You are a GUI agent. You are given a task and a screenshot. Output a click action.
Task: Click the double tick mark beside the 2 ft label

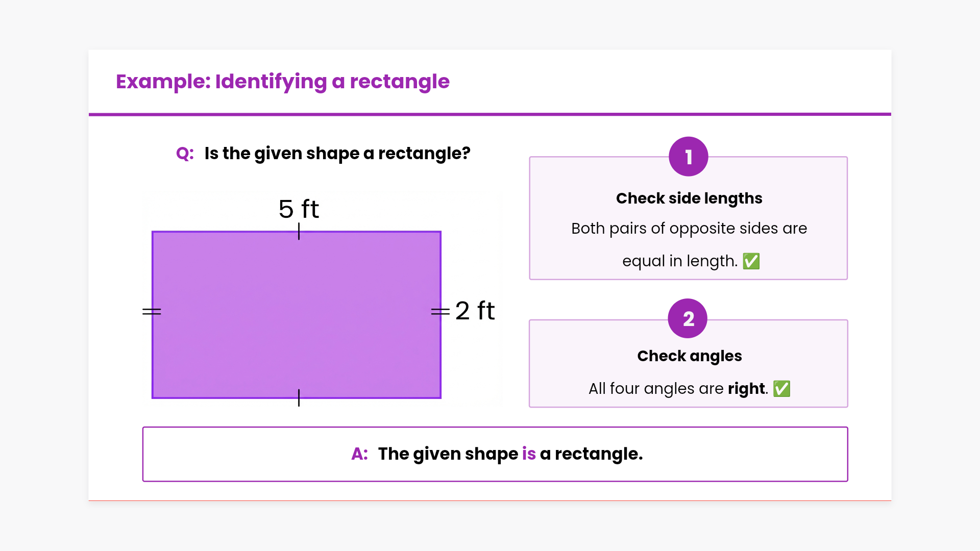coord(440,311)
